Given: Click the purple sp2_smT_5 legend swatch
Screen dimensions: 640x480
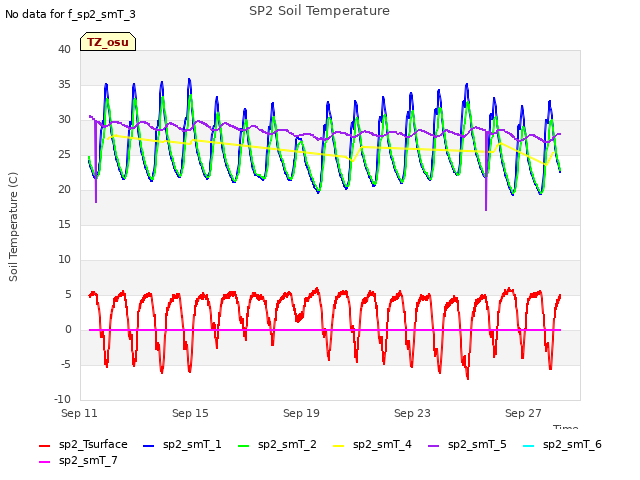Looking at the screenshot, I should (434, 446).
